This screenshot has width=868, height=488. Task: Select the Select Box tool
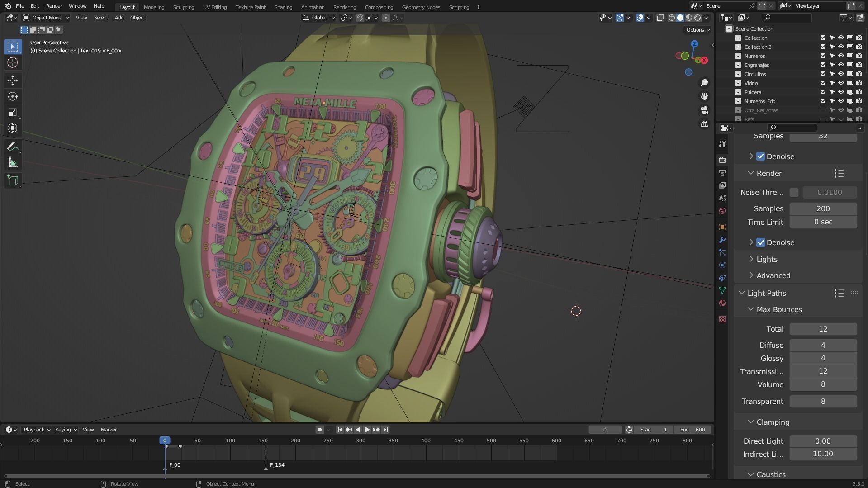coord(13,47)
